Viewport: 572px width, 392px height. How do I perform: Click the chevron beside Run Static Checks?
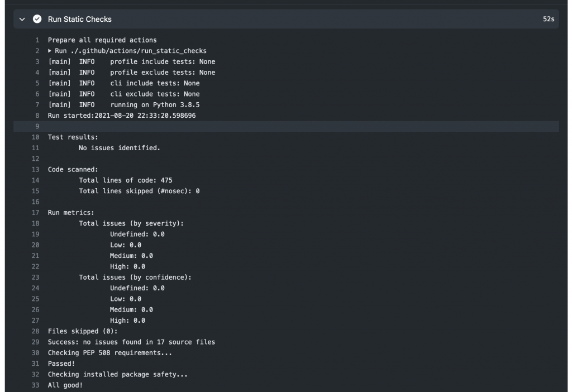(x=23, y=18)
